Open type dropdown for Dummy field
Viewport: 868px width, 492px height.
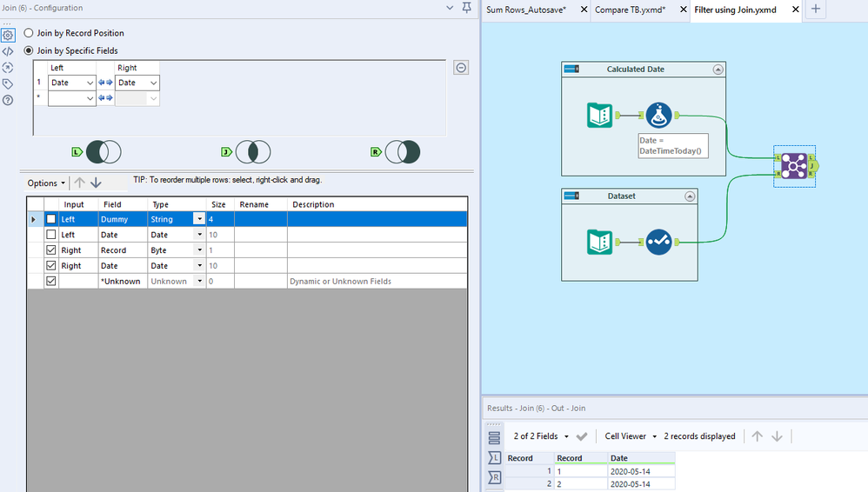click(199, 219)
